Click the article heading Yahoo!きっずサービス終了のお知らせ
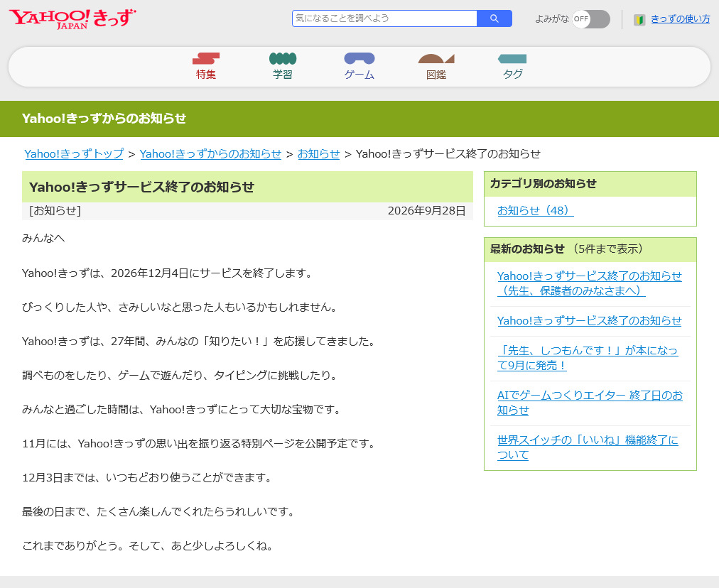The width and height of the screenshot is (719, 588). point(141,187)
